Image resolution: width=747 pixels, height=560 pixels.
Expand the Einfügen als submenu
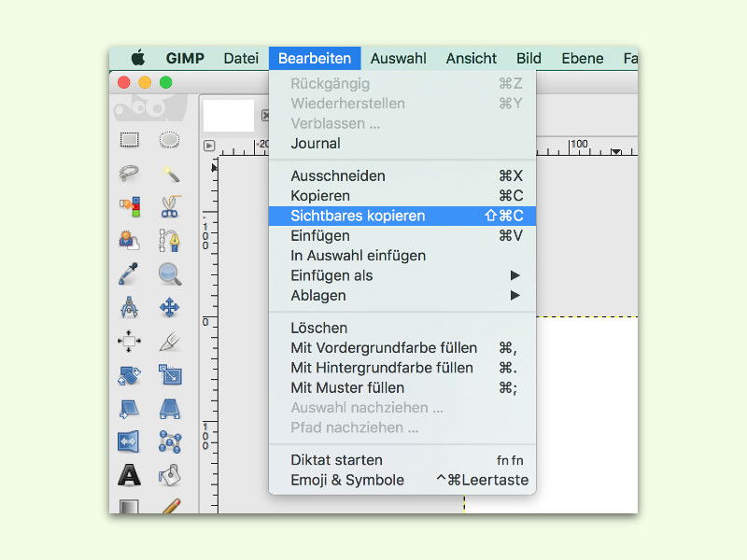(x=402, y=275)
